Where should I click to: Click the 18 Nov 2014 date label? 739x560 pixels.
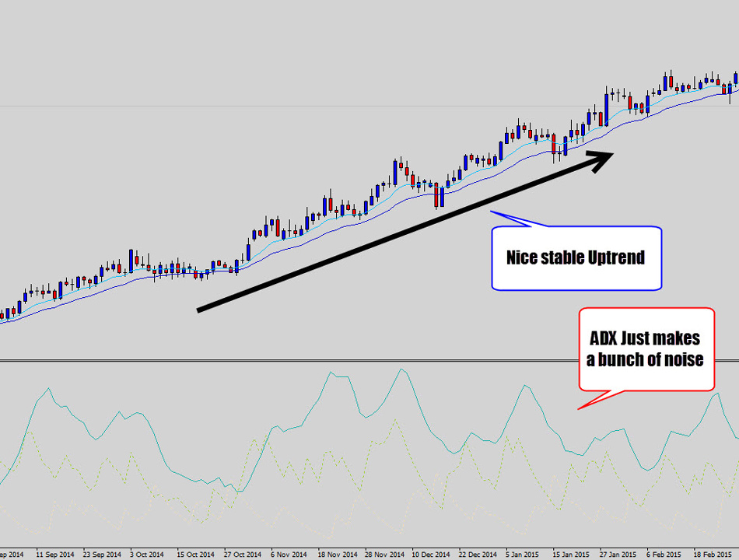(337, 555)
